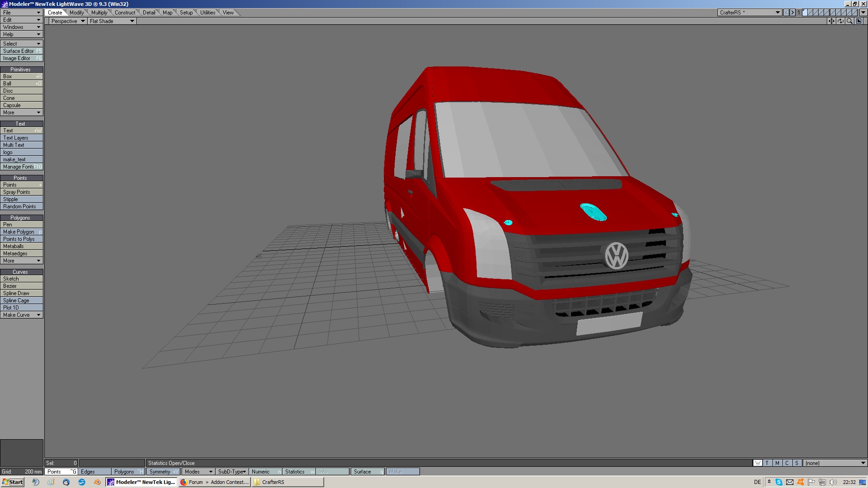
Task: Switch to the Map tab
Action: [x=167, y=13]
